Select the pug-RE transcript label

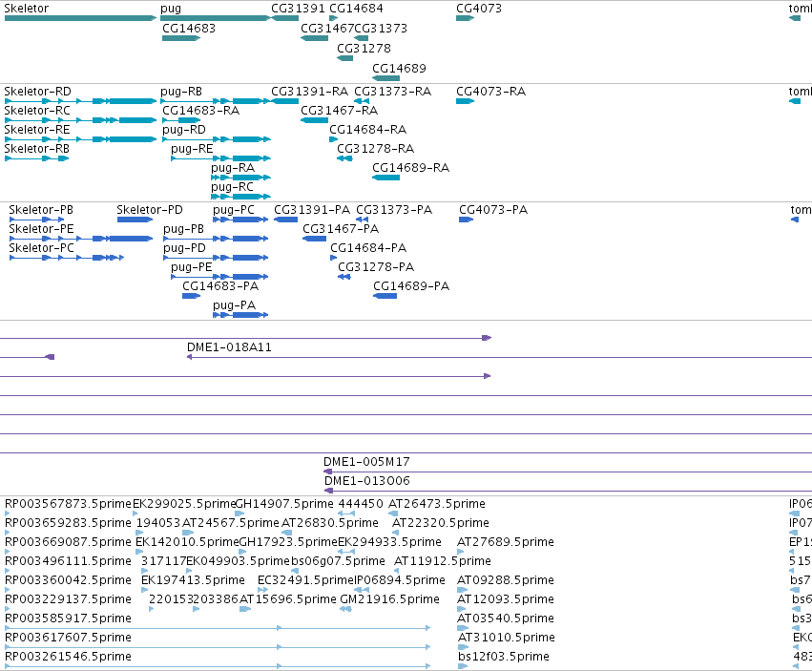click(x=192, y=149)
